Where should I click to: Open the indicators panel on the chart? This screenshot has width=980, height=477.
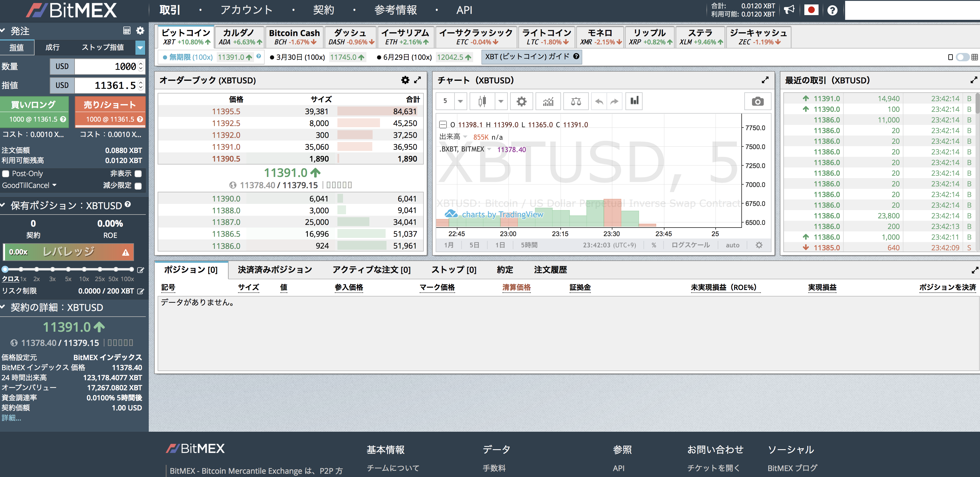548,101
